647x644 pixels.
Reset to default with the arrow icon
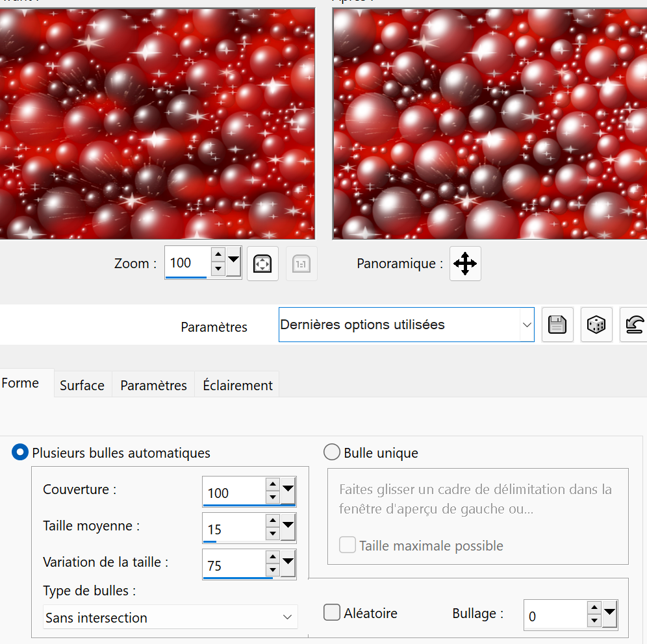[x=634, y=325]
